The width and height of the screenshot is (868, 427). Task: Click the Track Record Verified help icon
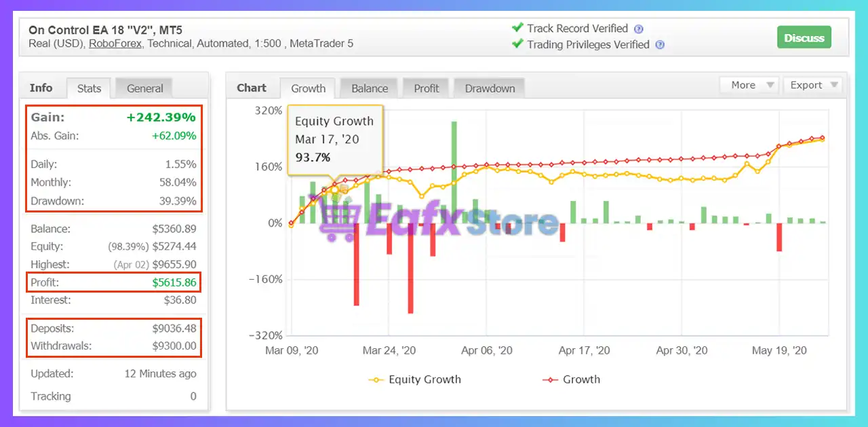click(x=638, y=29)
